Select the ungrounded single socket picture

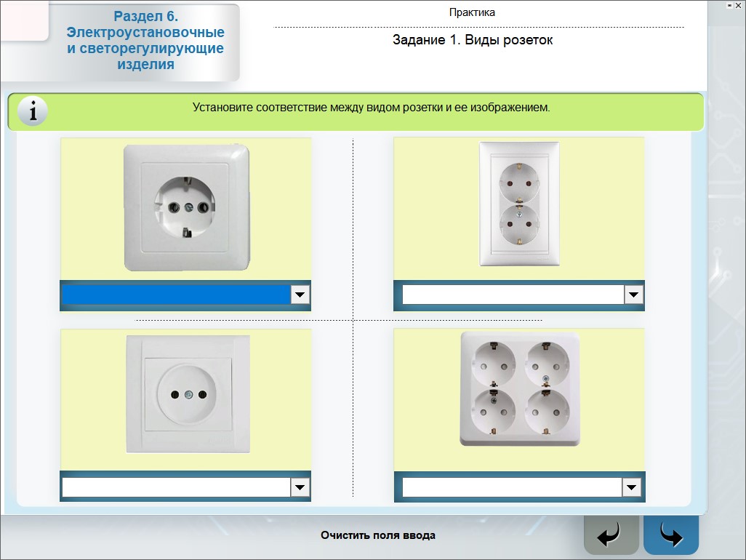pyautogui.click(x=187, y=394)
